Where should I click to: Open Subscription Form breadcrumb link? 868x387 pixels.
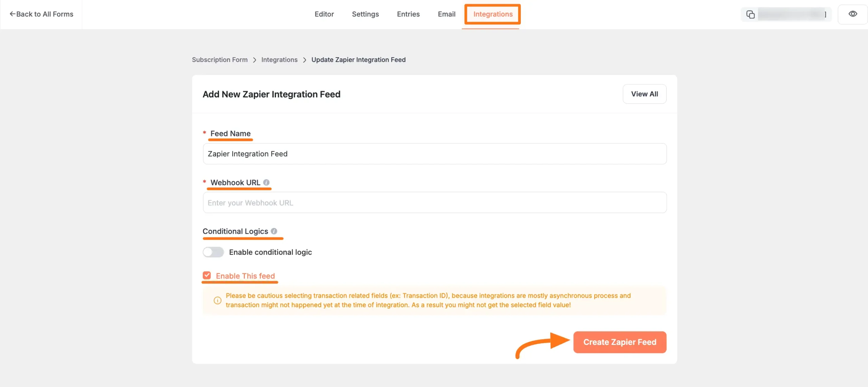pyautogui.click(x=220, y=60)
